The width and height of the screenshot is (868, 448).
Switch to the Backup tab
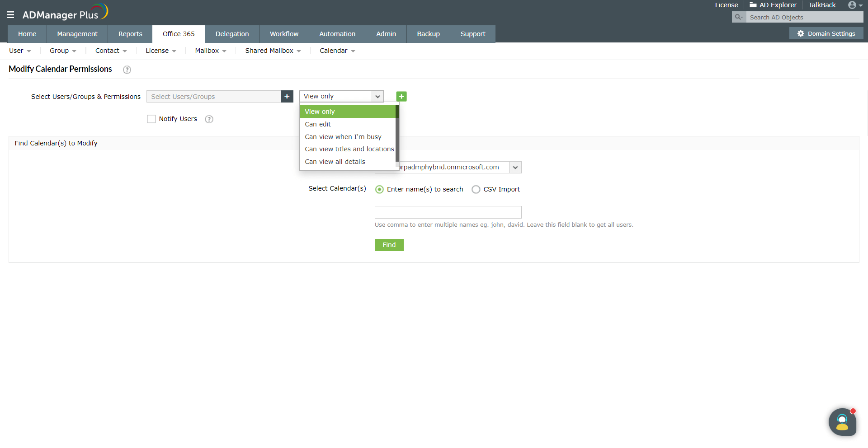coord(429,34)
